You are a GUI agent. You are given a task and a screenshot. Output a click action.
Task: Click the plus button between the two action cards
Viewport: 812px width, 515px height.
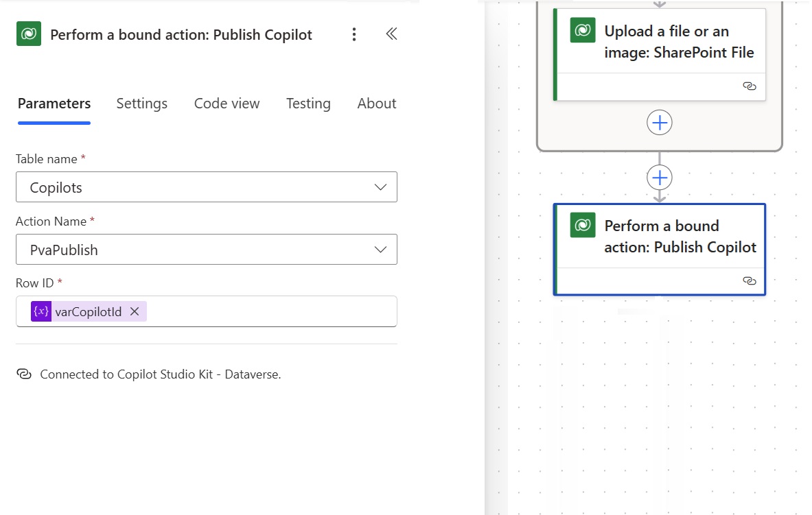(659, 177)
